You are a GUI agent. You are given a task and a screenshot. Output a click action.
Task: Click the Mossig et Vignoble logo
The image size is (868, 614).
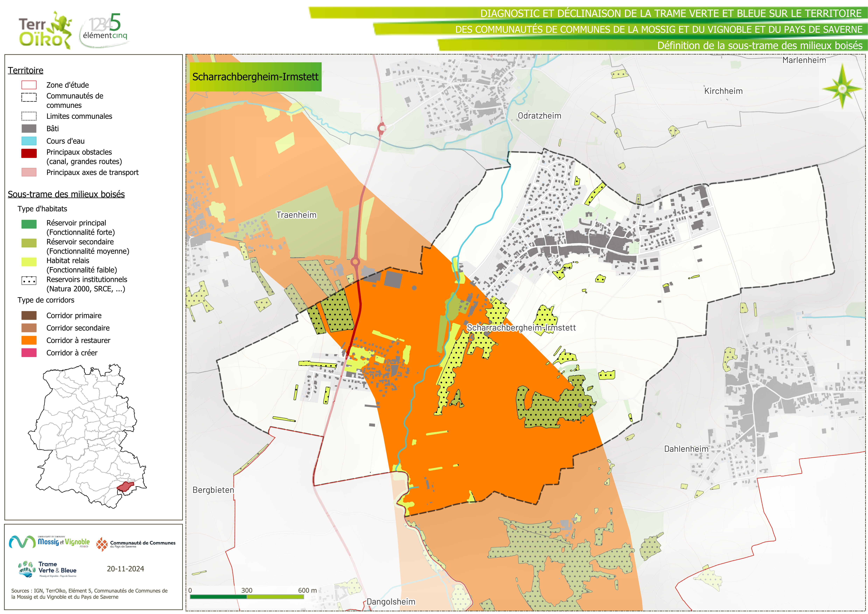[x=49, y=542]
